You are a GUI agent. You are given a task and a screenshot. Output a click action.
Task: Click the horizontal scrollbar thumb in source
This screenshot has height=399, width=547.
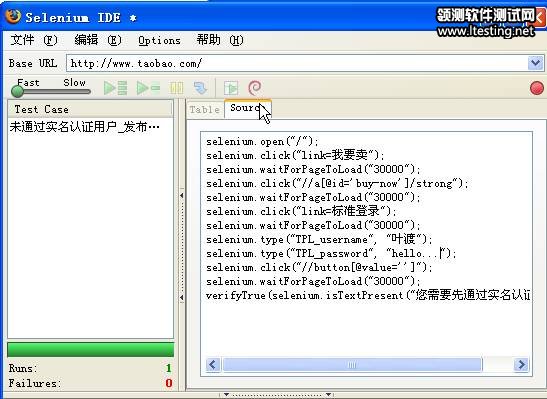click(x=352, y=365)
